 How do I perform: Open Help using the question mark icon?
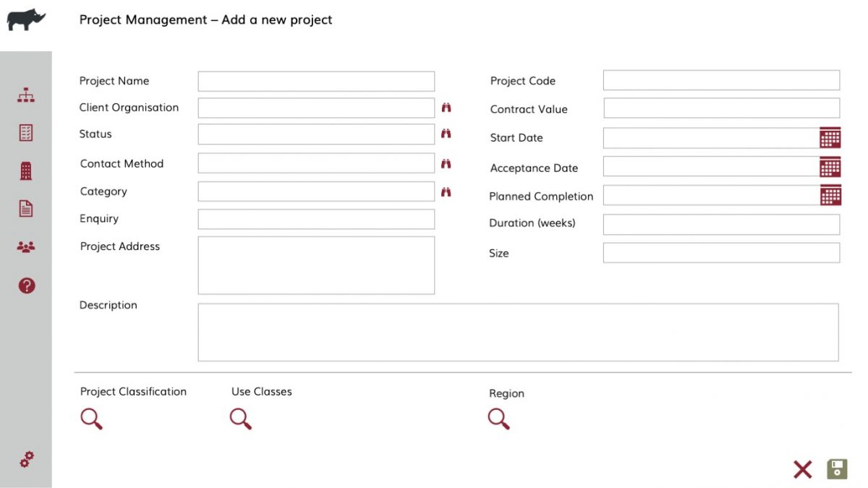pyautogui.click(x=25, y=285)
